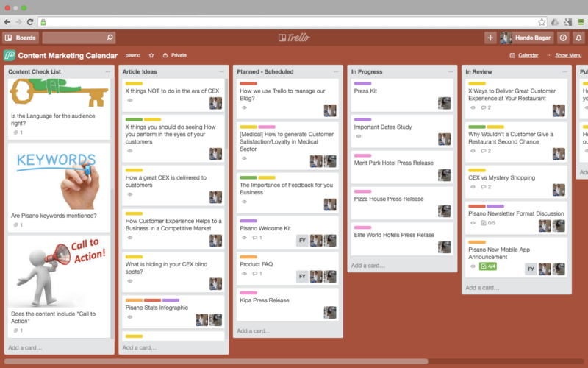588x368 pixels.
Task: Toggle watch eye on Press Kit... Important Dates Study card
Action: (359, 136)
